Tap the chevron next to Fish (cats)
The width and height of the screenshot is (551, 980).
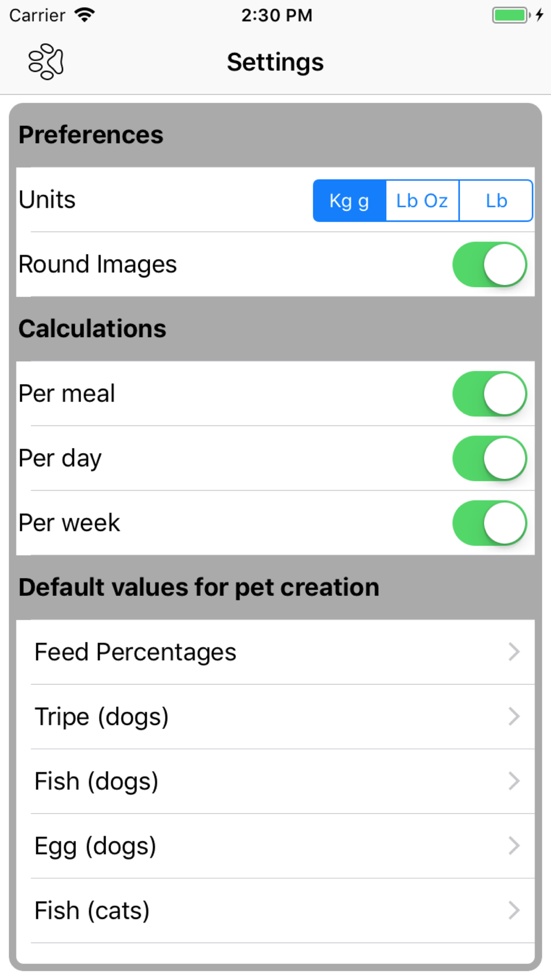tap(514, 911)
